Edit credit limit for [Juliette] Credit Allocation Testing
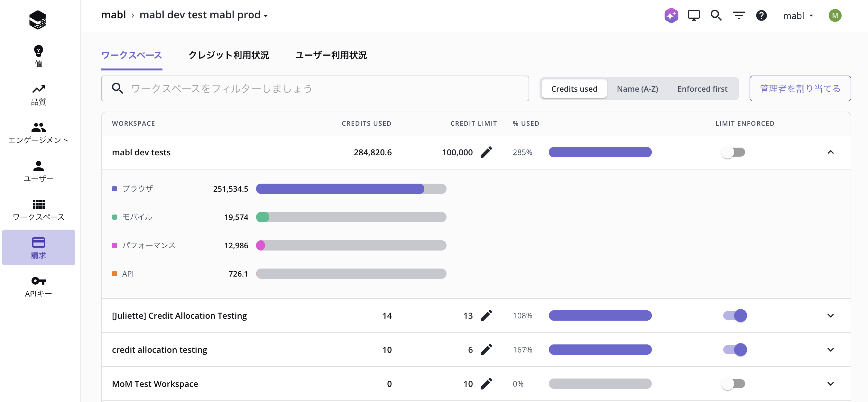Screen dimensions: 868x402 [486, 316]
